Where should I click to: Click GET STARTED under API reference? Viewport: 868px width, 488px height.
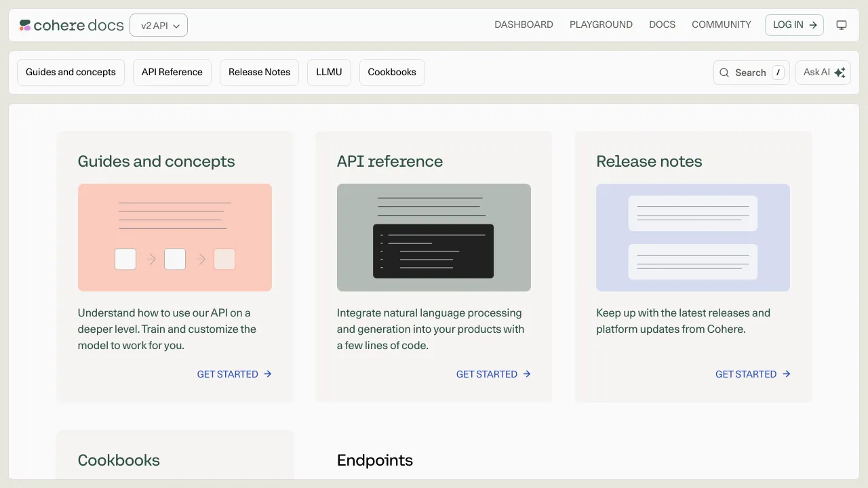(493, 374)
